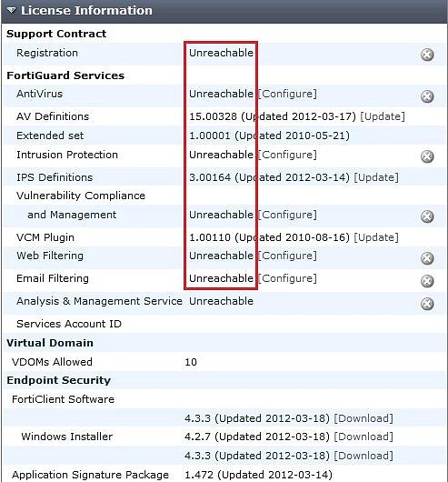Select the FortiClient Software label

tap(63, 399)
